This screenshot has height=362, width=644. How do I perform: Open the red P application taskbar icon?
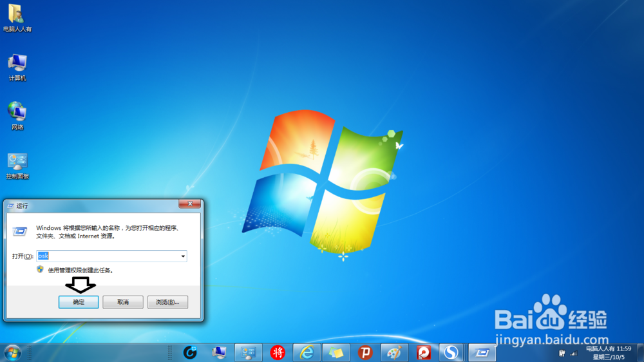pos(365,352)
